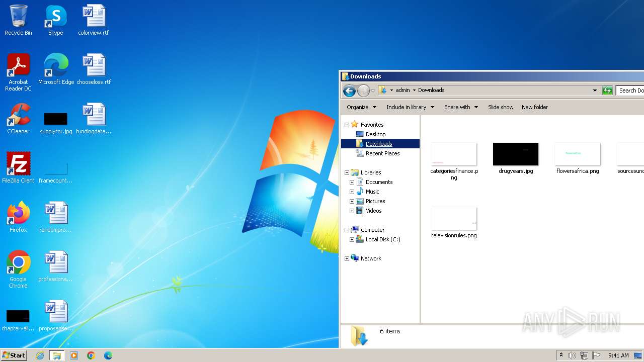Viewport: 644px width, 362px height.
Task: Open Chrome from the taskbar
Action: (91, 355)
